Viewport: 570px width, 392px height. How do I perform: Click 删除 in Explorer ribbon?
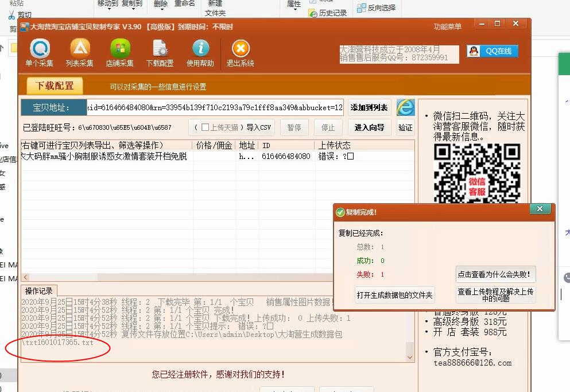click(161, 4)
